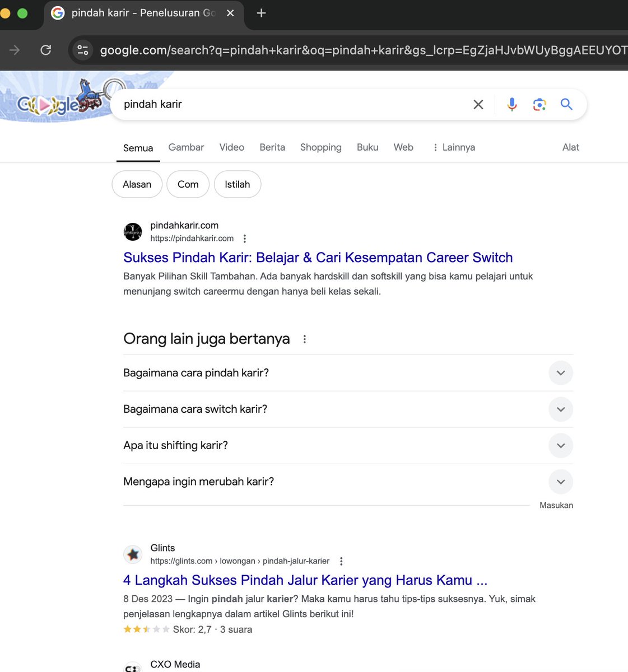The width and height of the screenshot is (628, 672).
Task: Expand 'Bagaimana cara pindah karir?' question
Action: click(x=348, y=373)
